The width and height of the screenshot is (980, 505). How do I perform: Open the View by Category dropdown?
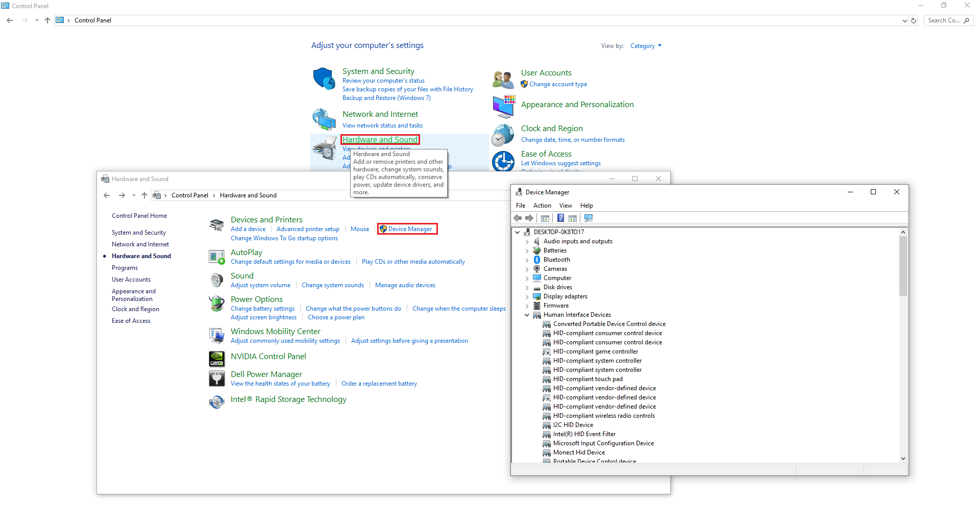646,46
